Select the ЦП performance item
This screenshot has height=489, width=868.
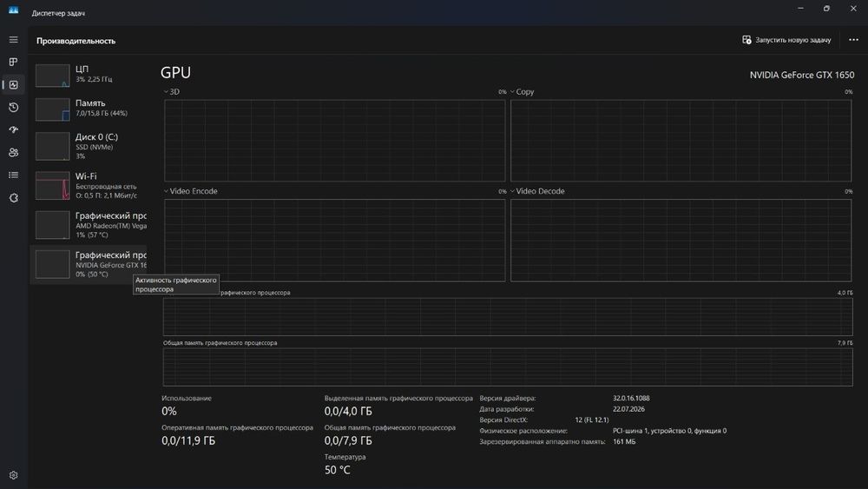click(89, 76)
